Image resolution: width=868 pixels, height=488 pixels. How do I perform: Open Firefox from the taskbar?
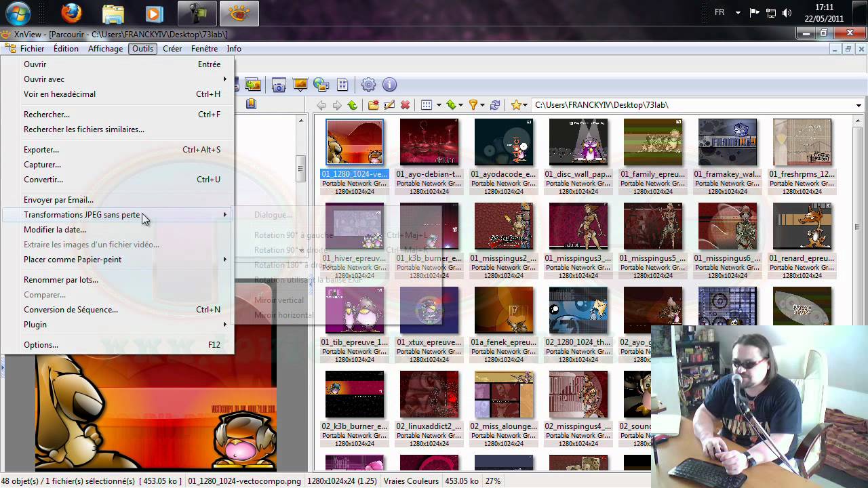[71, 13]
